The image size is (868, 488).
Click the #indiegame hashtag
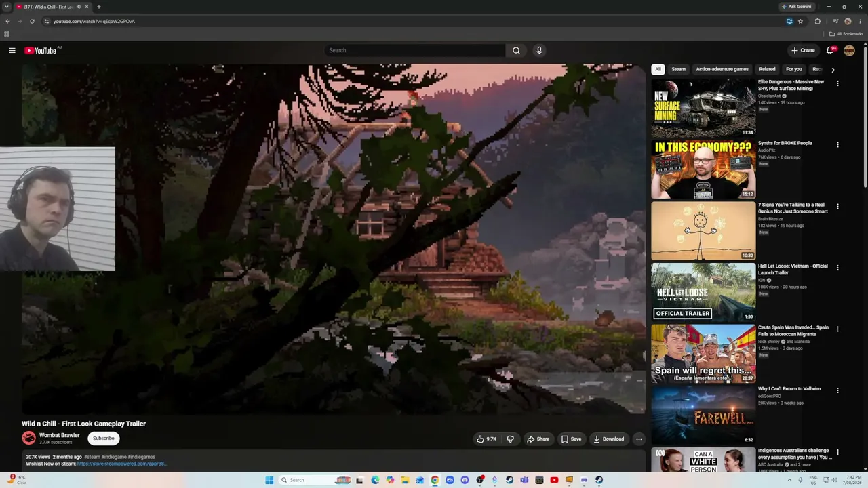[113, 457]
